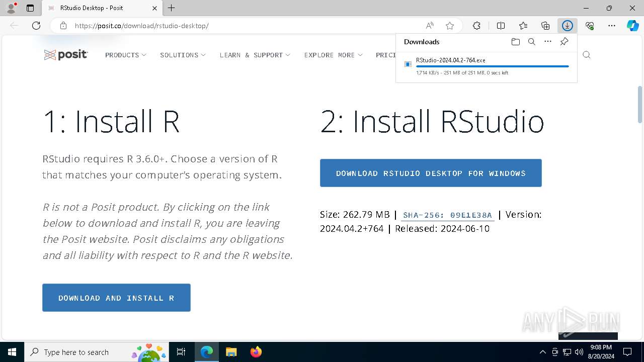Pin the Downloads panel
The image size is (644, 362).
click(x=565, y=42)
